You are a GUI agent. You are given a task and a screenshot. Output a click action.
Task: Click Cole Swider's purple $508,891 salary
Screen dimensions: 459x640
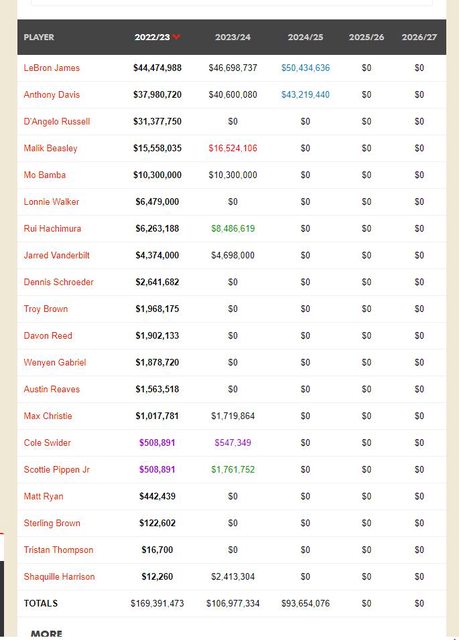click(x=157, y=443)
